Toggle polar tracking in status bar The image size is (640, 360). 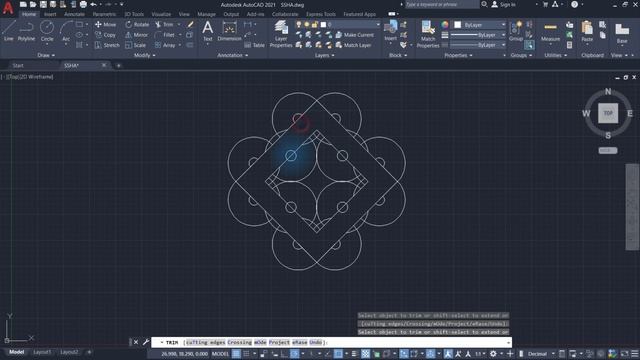pyautogui.click(x=295, y=354)
